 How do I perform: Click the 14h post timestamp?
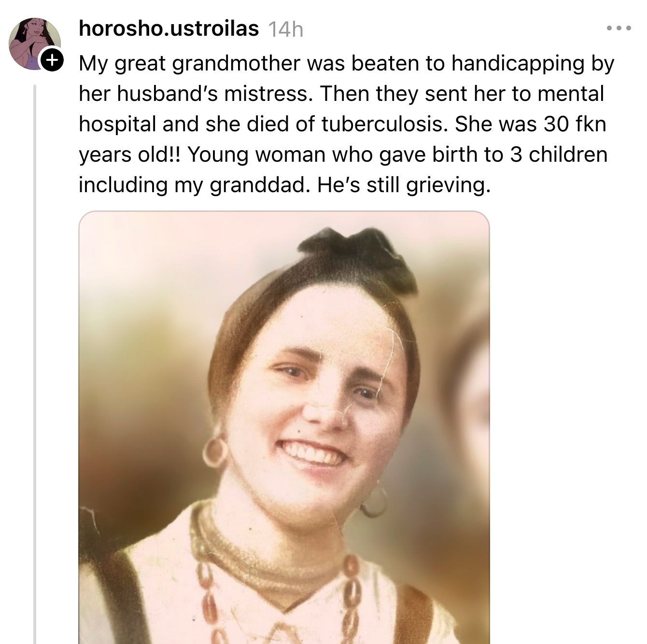(x=285, y=29)
